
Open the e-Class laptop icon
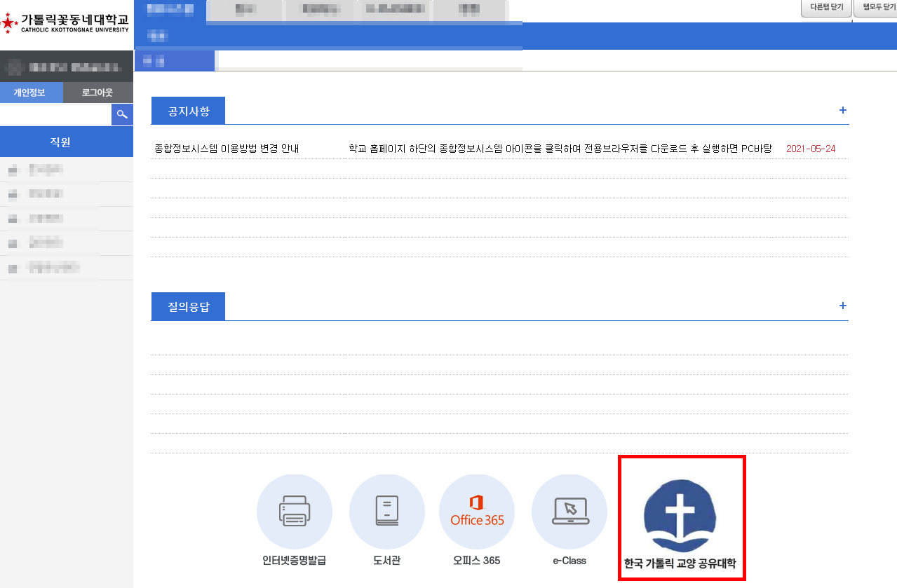point(569,512)
